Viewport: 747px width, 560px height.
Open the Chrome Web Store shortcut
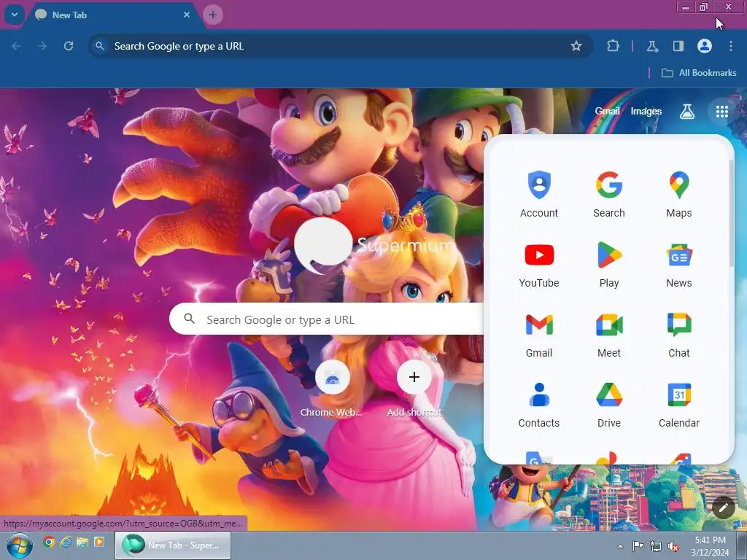pos(332,389)
